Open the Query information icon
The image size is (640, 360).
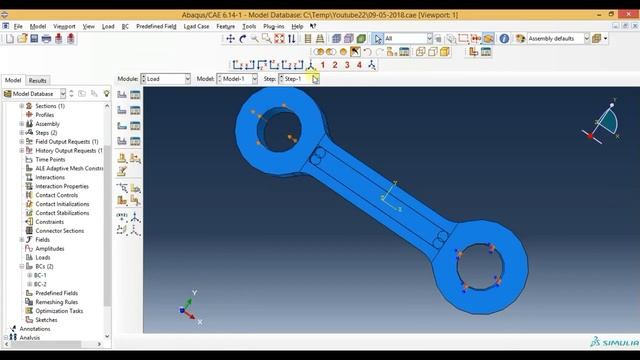pos(504,39)
